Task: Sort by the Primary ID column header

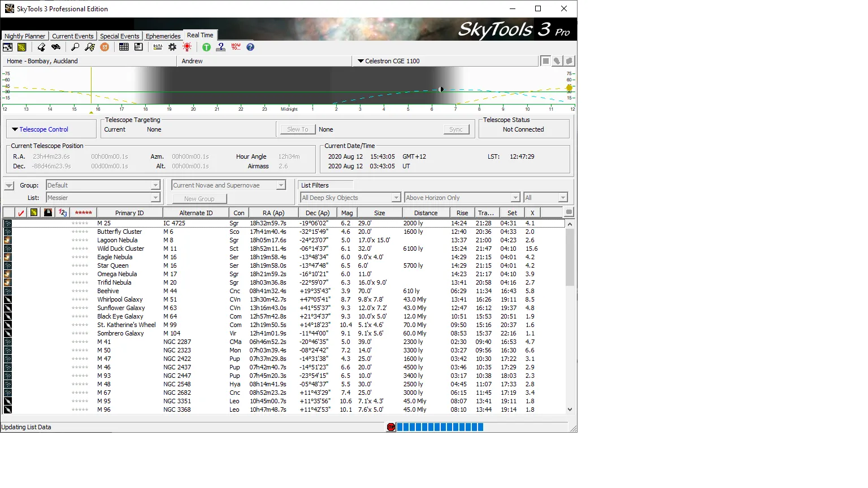Action: click(x=129, y=213)
